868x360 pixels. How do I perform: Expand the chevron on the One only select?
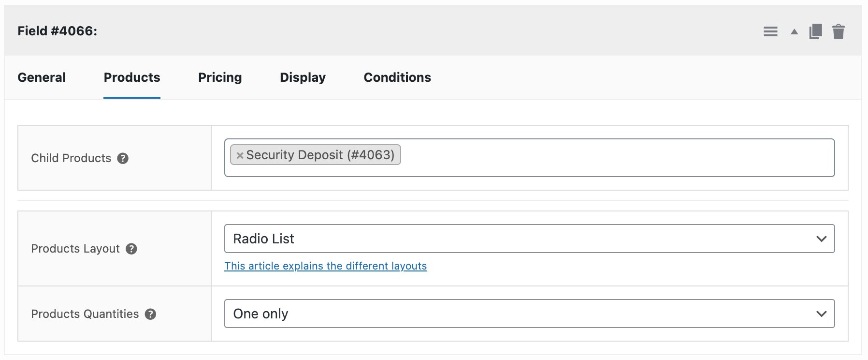pyautogui.click(x=821, y=314)
